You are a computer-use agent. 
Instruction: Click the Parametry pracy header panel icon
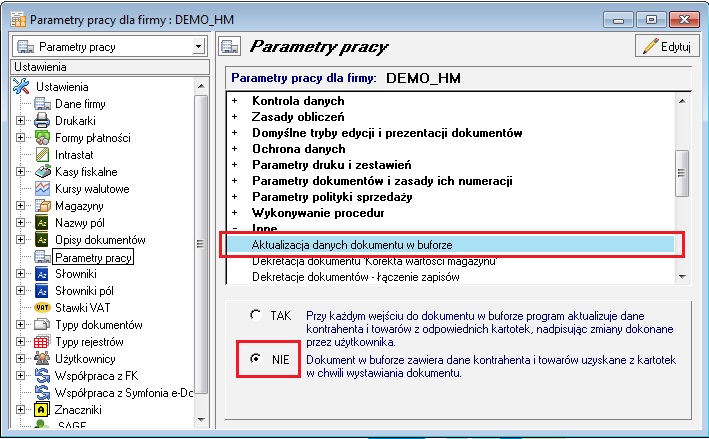[230, 47]
